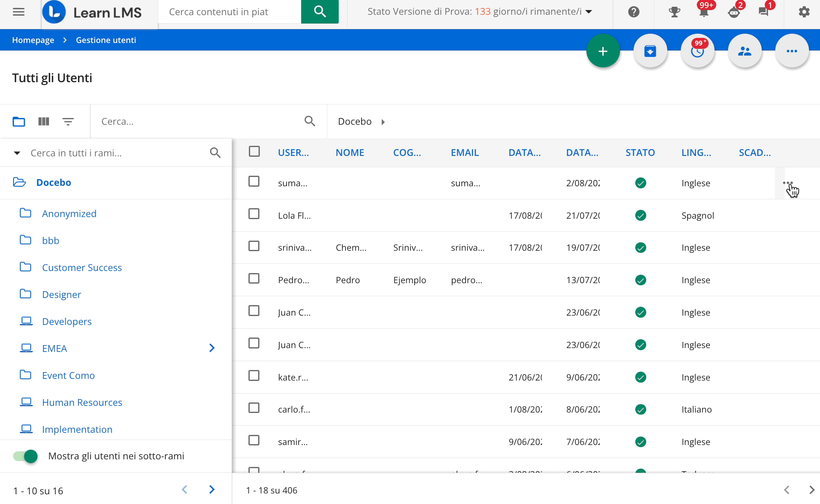Click the green global search button
Viewport: 820px width, 504px height.
(x=320, y=12)
